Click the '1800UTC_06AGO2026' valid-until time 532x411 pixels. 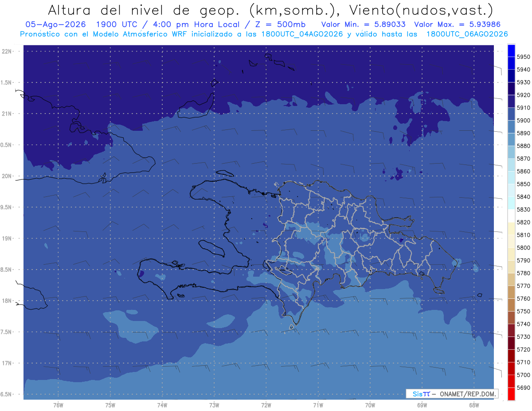click(x=467, y=34)
